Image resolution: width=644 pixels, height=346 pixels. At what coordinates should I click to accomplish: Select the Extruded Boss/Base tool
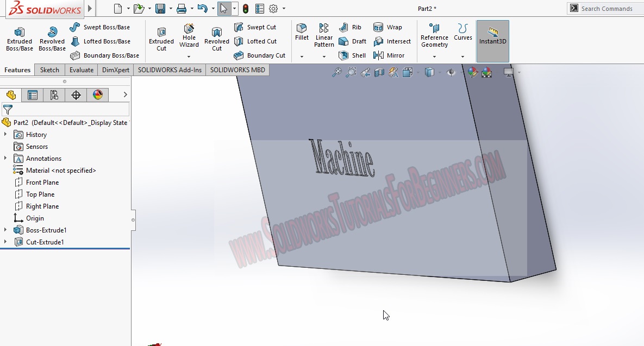pos(19,37)
